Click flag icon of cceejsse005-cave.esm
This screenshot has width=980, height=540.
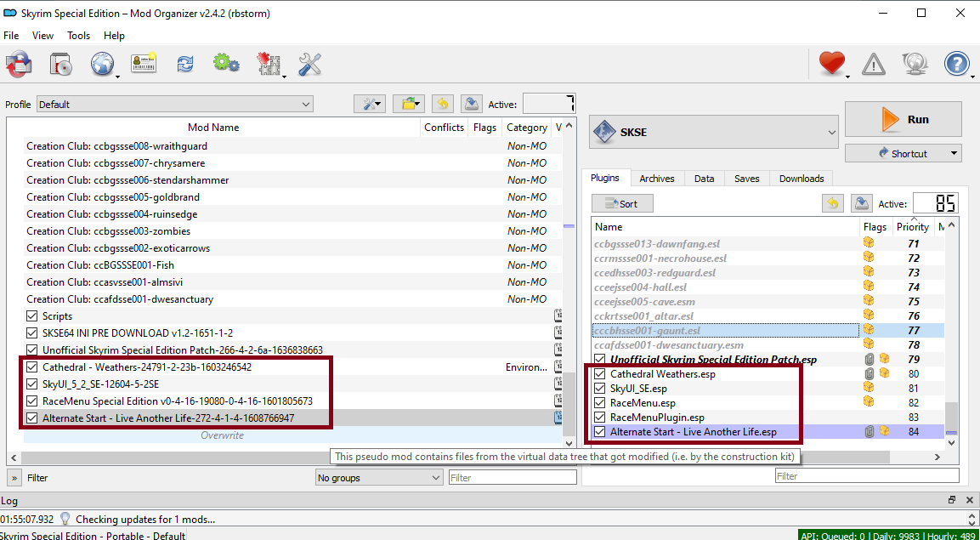point(868,301)
